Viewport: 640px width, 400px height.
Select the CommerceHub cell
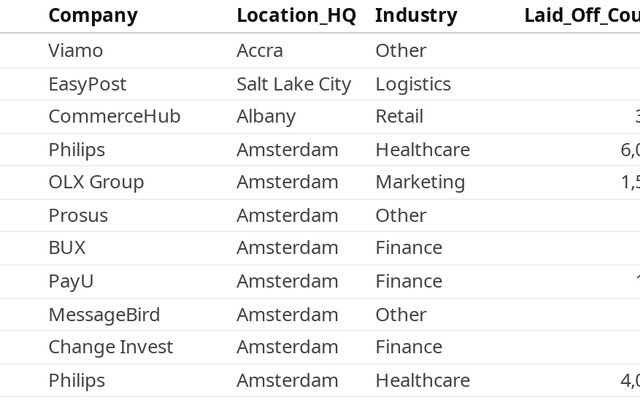point(114,116)
